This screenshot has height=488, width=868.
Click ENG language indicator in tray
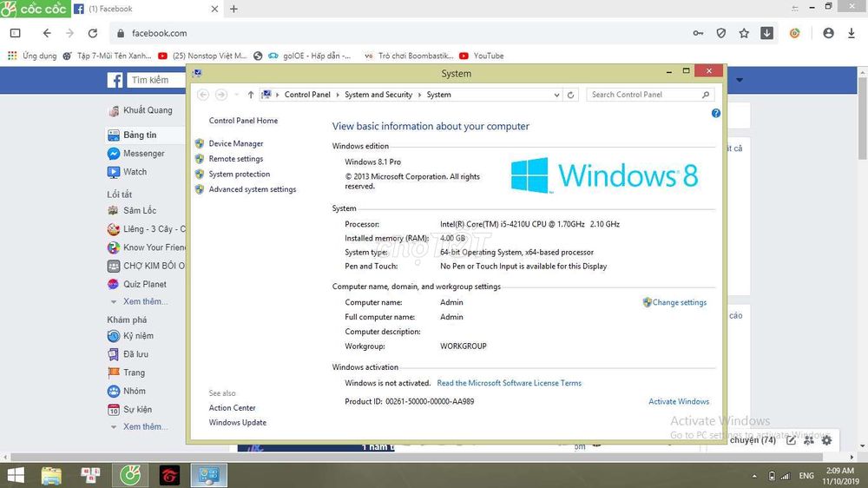[x=806, y=476]
